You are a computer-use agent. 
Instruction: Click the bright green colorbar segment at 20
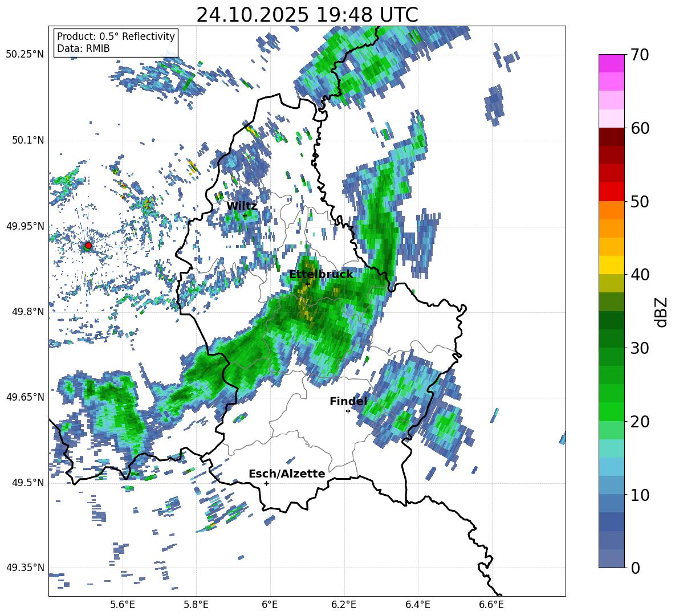[611, 412]
